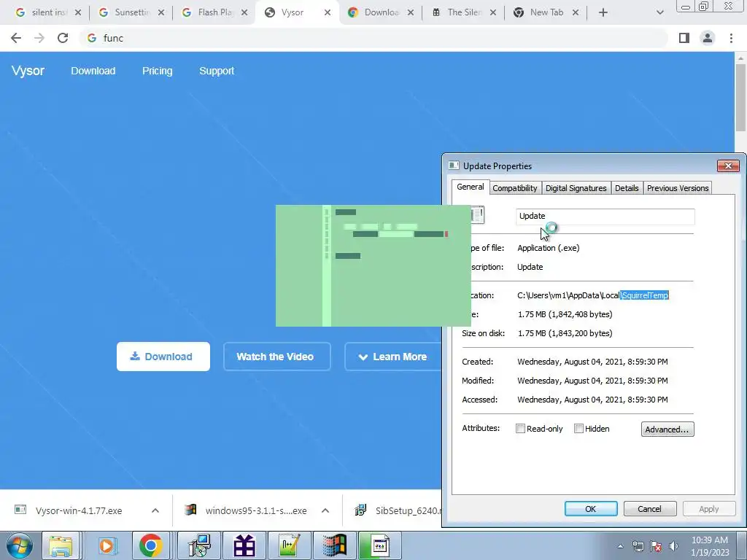Close the Sunsetting tab
Screen dimensions: 747x560
pyautogui.click(x=161, y=12)
